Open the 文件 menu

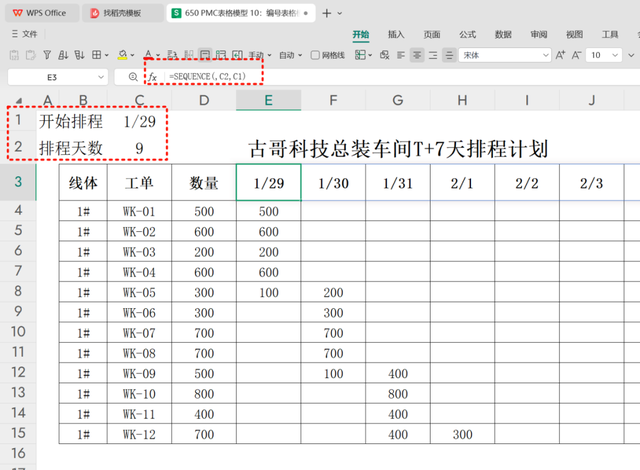(x=24, y=34)
